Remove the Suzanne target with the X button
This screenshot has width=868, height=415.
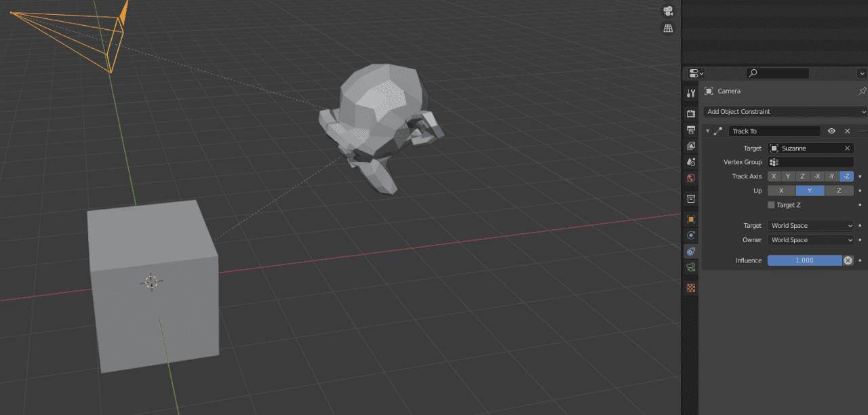coord(847,149)
